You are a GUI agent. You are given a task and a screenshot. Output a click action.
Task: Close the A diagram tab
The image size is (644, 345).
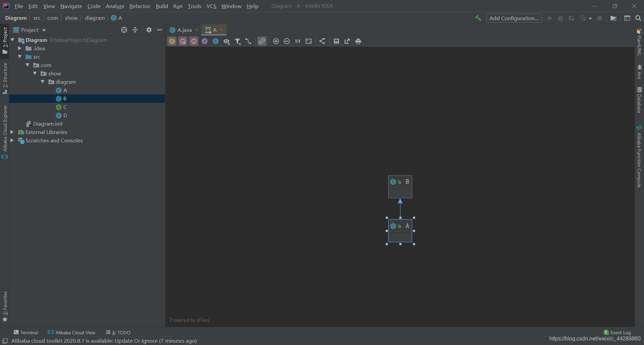pyautogui.click(x=221, y=30)
